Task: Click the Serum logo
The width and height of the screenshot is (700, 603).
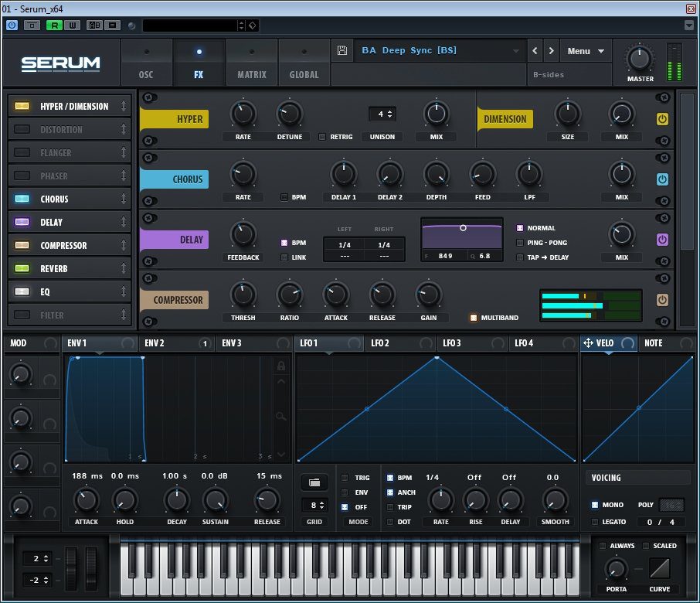Action: (x=61, y=64)
